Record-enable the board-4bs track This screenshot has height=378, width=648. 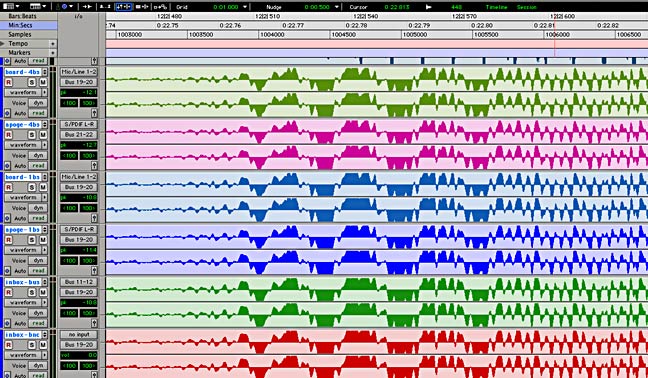[x=8, y=82]
